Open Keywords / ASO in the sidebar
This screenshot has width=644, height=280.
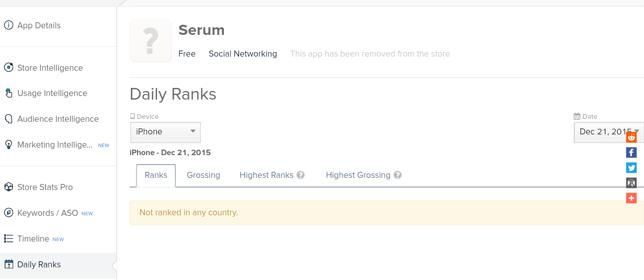click(x=48, y=213)
